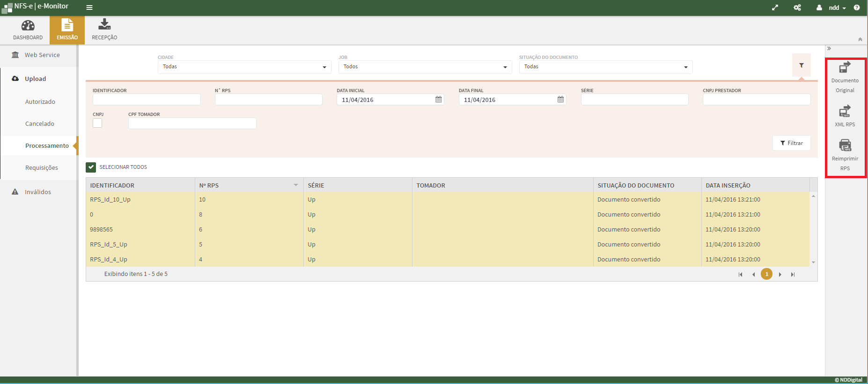Open the Data Inicial calendar picker
Screen dimensions: 868x384
[438, 100]
